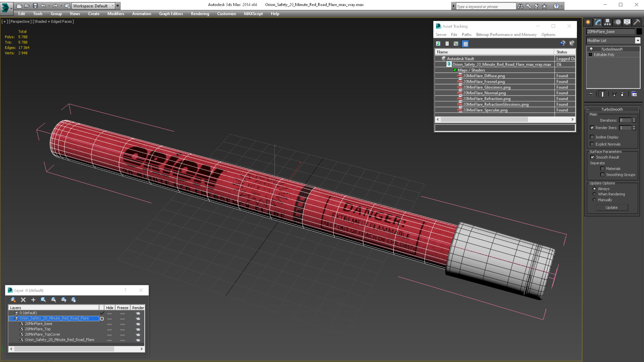Open the Modify command panel tab

[x=598, y=22]
